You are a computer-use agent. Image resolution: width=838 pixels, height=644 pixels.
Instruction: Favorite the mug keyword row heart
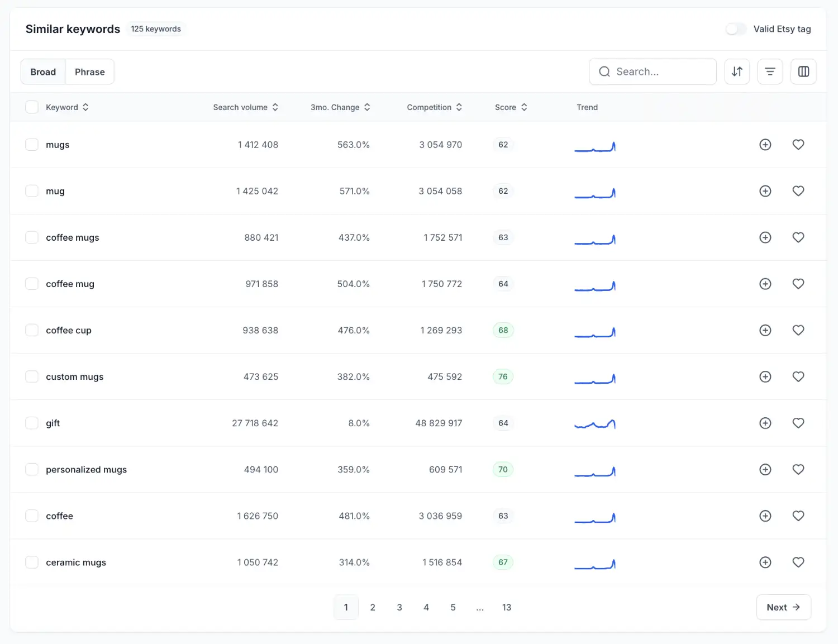798,191
